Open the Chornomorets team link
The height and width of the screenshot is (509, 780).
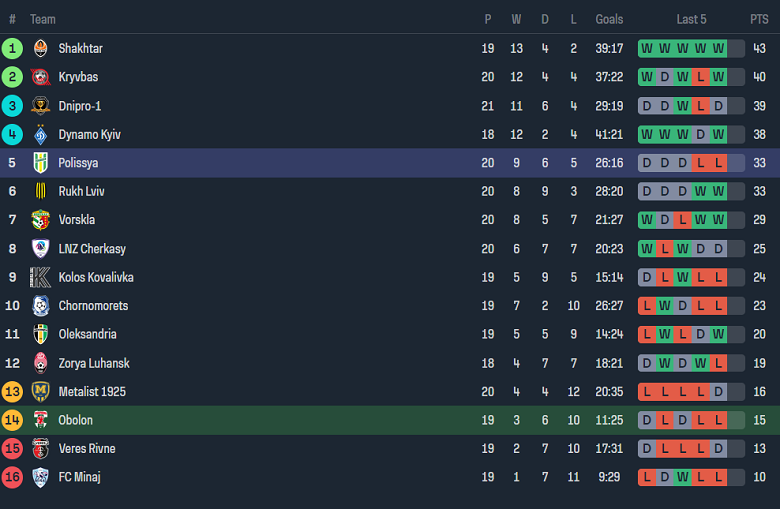[93, 306]
